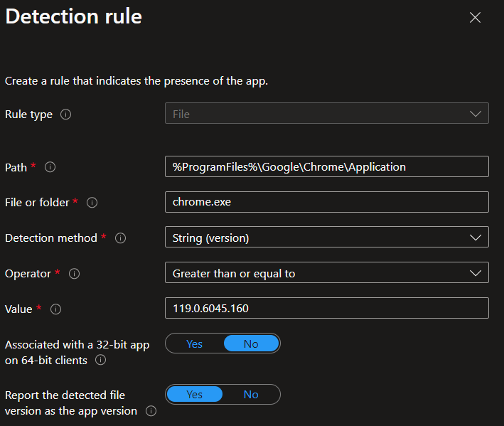Open the Operator dropdown
Screen dimensions: 504x426
pyautogui.click(x=327, y=272)
